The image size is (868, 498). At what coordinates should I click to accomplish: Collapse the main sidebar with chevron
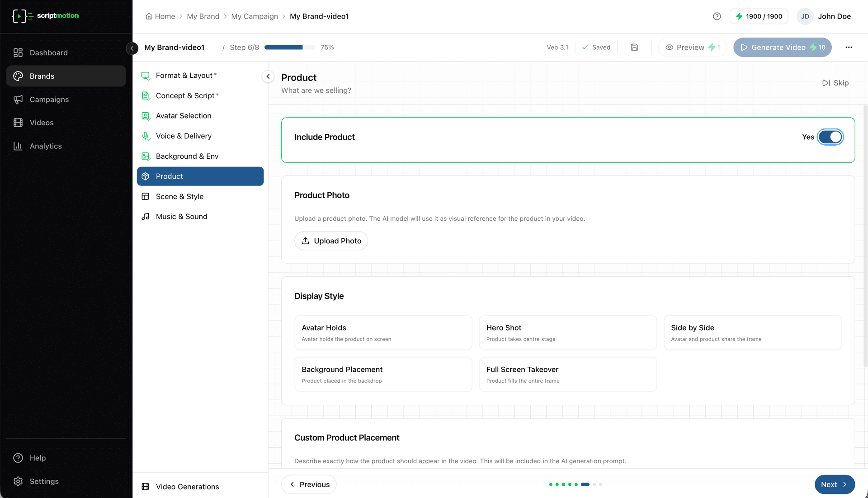coord(132,47)
